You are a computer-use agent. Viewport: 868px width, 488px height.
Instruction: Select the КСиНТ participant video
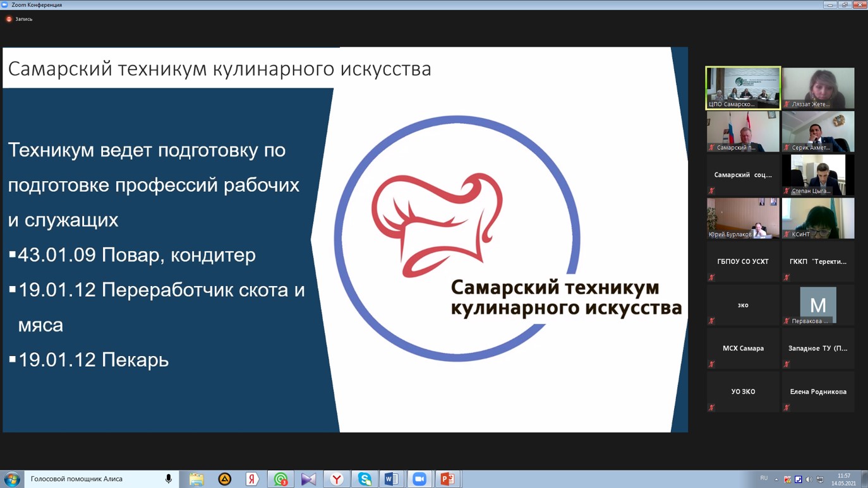tap(818, 218)
